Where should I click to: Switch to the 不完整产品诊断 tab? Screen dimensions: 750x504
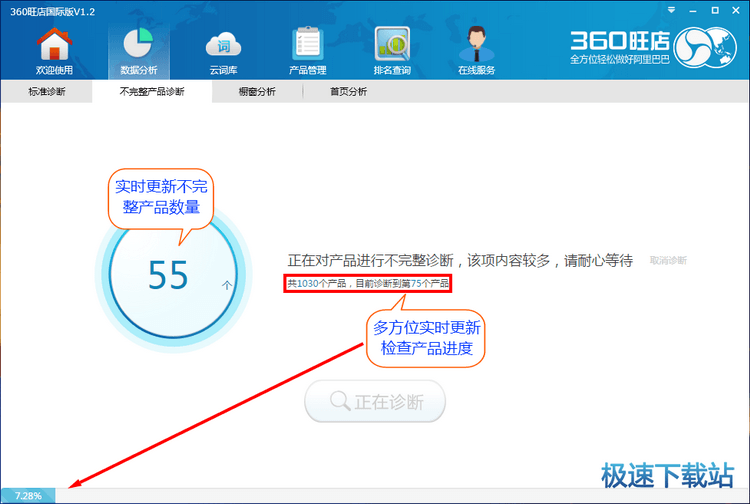click(x=152, y=91)
